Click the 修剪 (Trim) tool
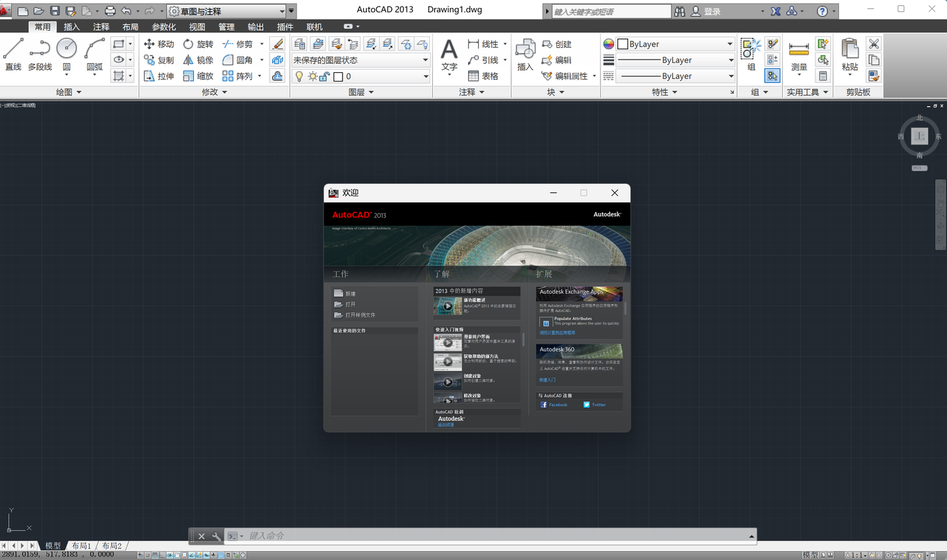The width and height of the screenshot is (947, 560). click(x=237, y=44)
